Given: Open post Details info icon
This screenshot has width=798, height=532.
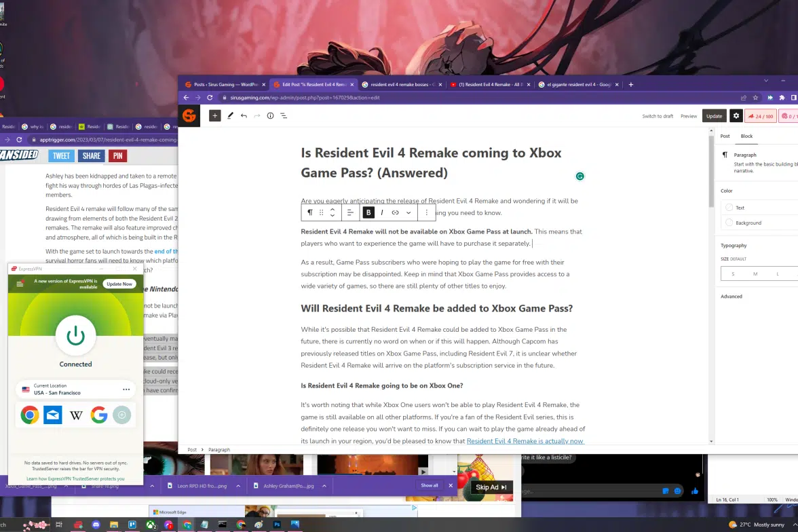Looking at the screenshot, I should tap(270, 116).
